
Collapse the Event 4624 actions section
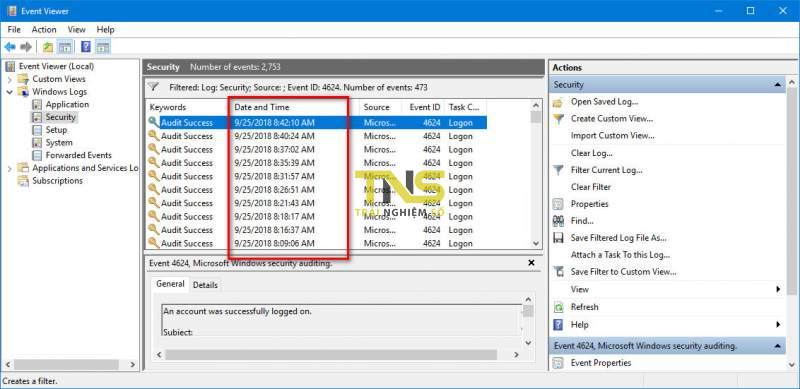[x=778, y=346]
